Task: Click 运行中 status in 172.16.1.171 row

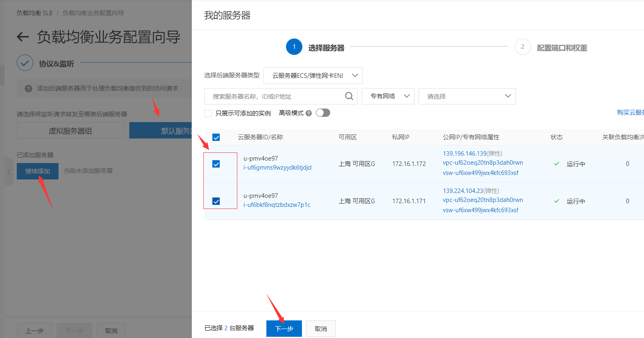Action: coord(576,201)
